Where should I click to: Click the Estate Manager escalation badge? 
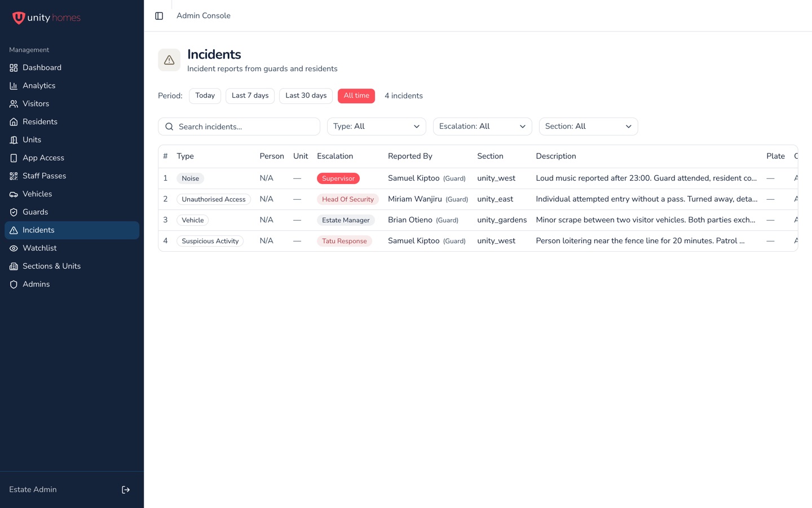click(x=346, y=220)
